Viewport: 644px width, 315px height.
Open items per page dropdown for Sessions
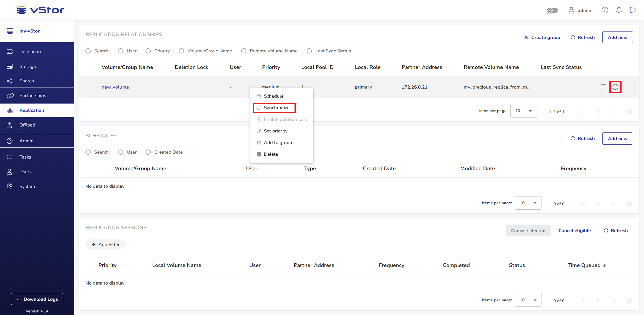(x=528, y=300)
